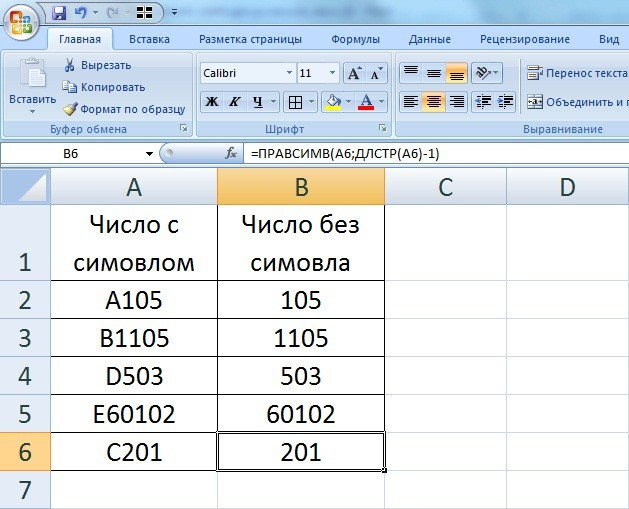Toggle underline Ч formatting
Image resolution: width=629 pixels, height=509 pixels.
(258, 102)
